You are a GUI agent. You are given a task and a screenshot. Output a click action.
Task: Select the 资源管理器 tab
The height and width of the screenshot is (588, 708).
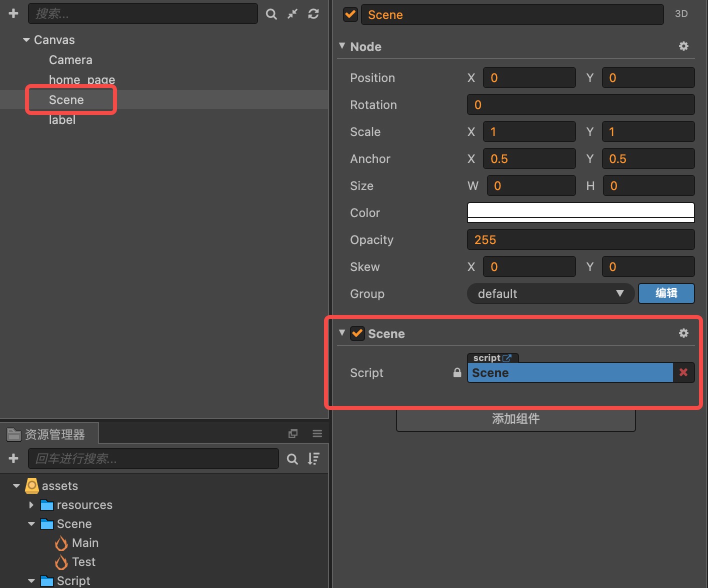(49, 434)
